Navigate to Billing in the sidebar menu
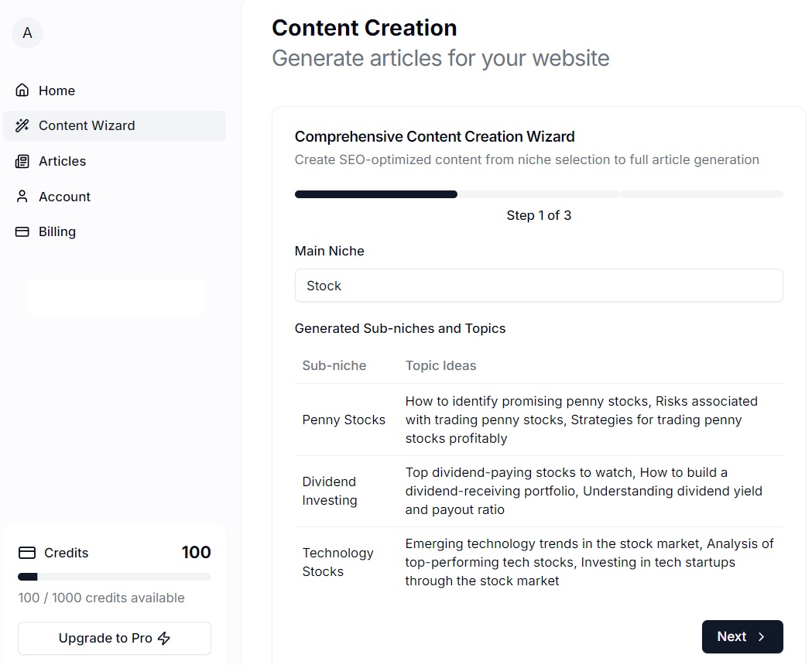This screenshot has height=665, width=812. (x=57, y=231)
